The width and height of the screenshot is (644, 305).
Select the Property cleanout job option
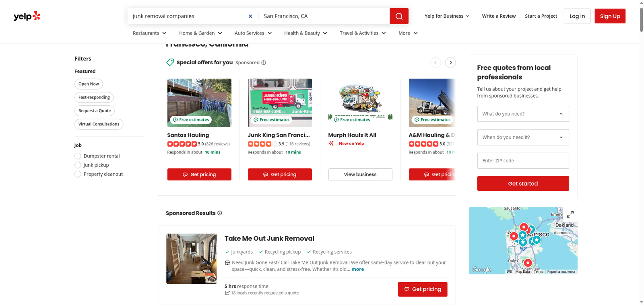coord(78,174)
